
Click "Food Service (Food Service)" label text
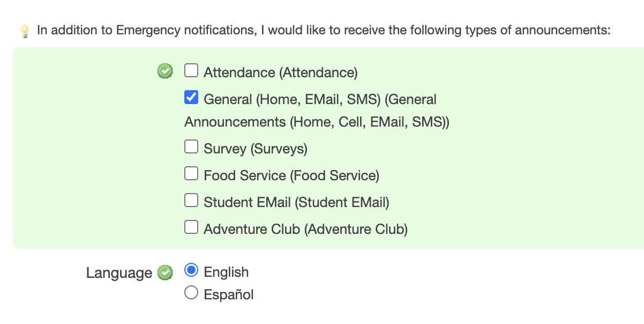point(291,175)
